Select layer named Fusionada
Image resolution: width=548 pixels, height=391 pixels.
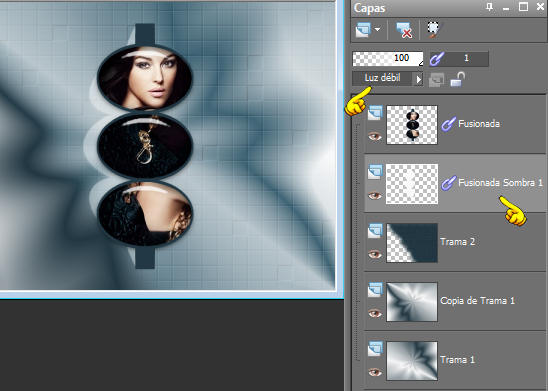[479, 124]
